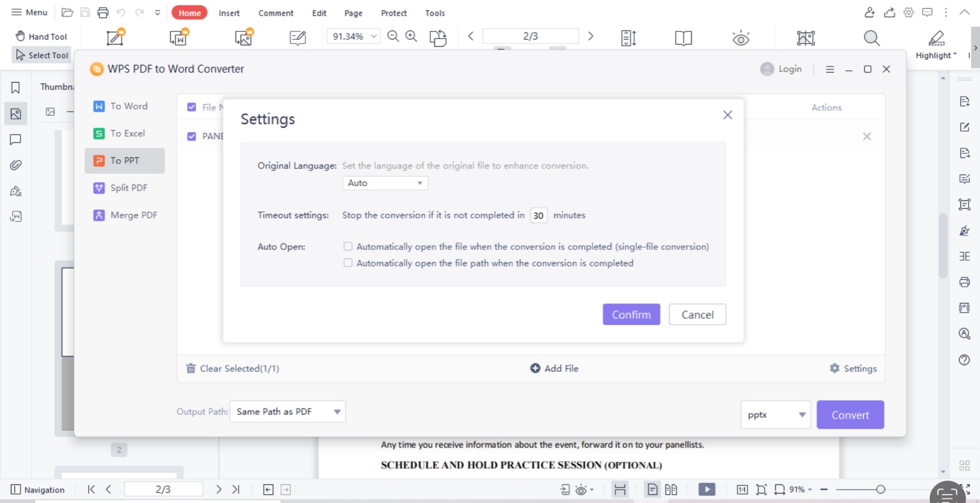The width and height of the screenshot is (980, 503).
Task: Click the print icon in the top toolbar
Action: (103, 12)
